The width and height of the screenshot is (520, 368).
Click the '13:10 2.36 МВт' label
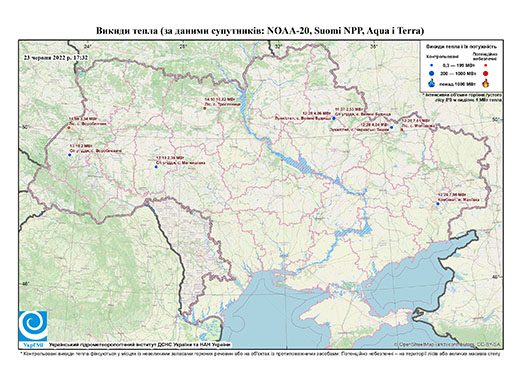click(x=170, y=158)
